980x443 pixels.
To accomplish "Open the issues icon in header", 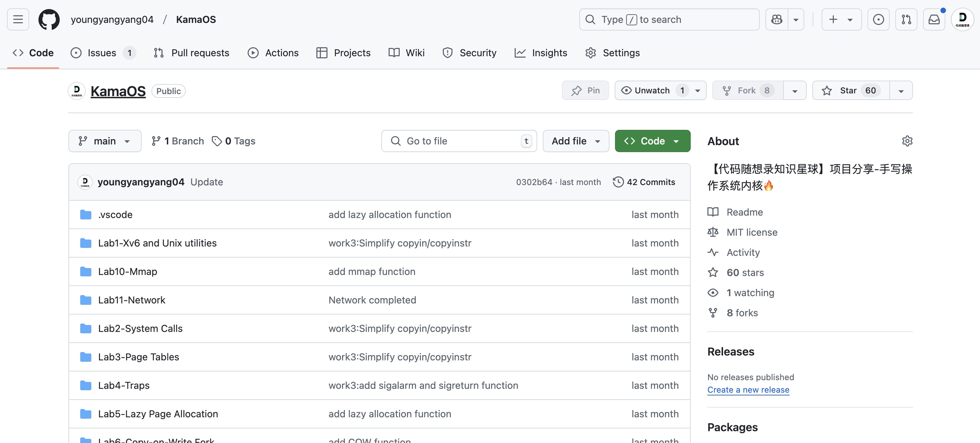I will point(878,19).
